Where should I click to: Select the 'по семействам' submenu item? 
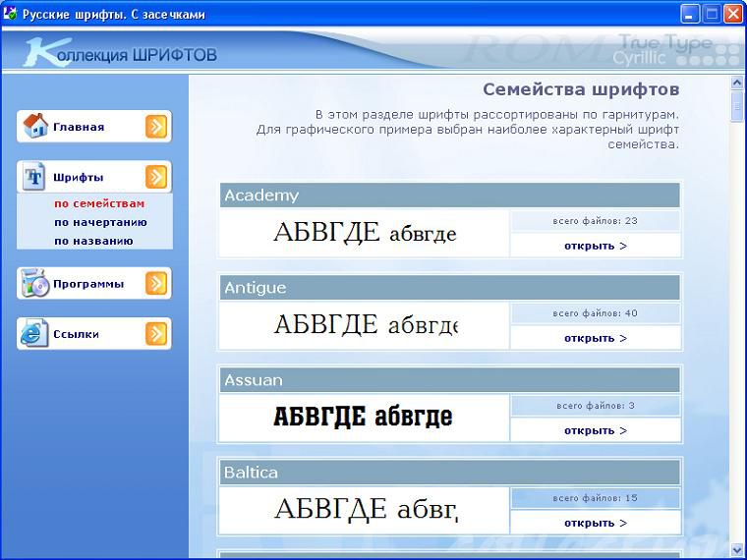[x=98, y=204]
